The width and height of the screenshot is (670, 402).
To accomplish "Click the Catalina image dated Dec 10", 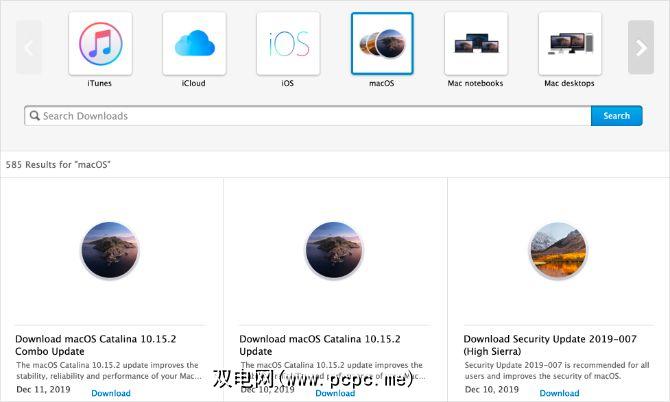I will (x=334, y=250).
